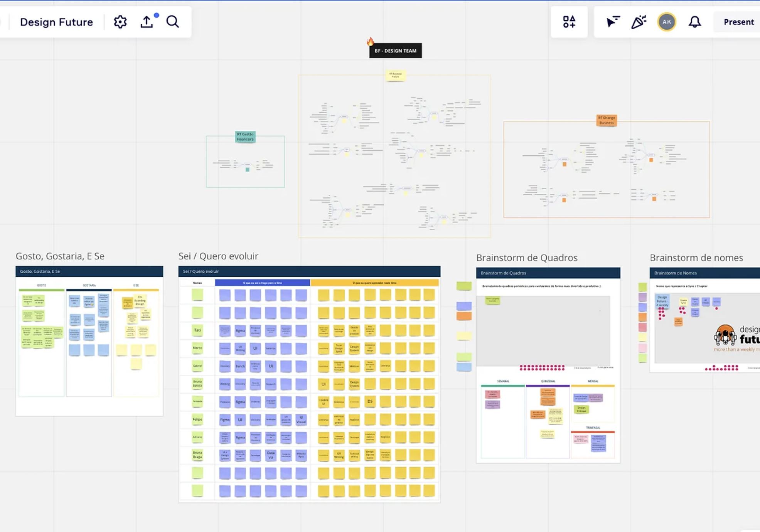Click the Tati name sticky note
Image resolution: width=760 pixels, height=532 pixels.
pyautogui.click(x=197, y=330)
